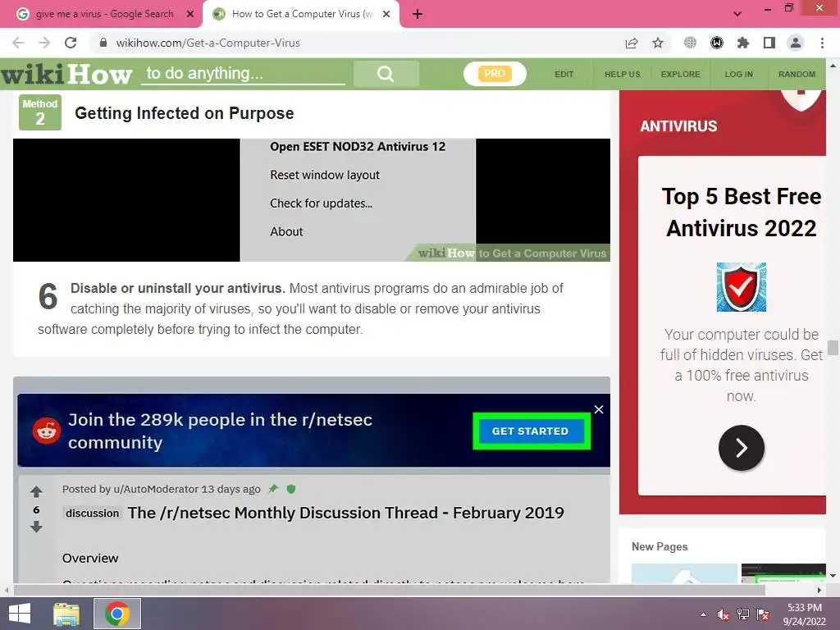Close the wikiHow tab

386,15
